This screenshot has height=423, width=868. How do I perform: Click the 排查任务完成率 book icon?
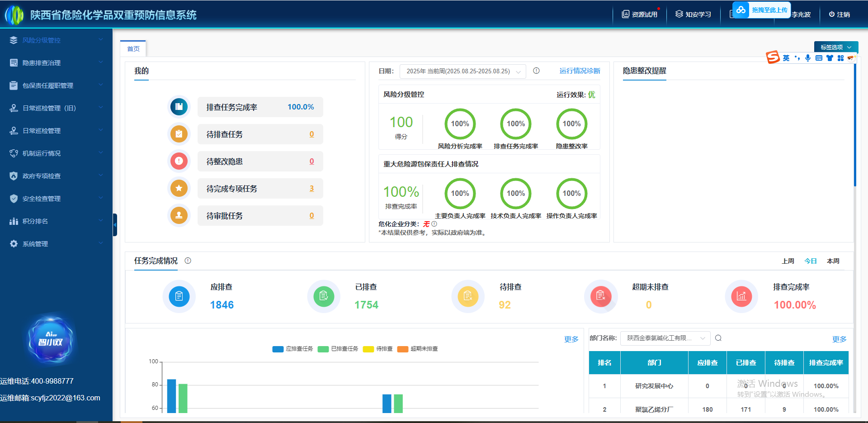coord(179,107)
